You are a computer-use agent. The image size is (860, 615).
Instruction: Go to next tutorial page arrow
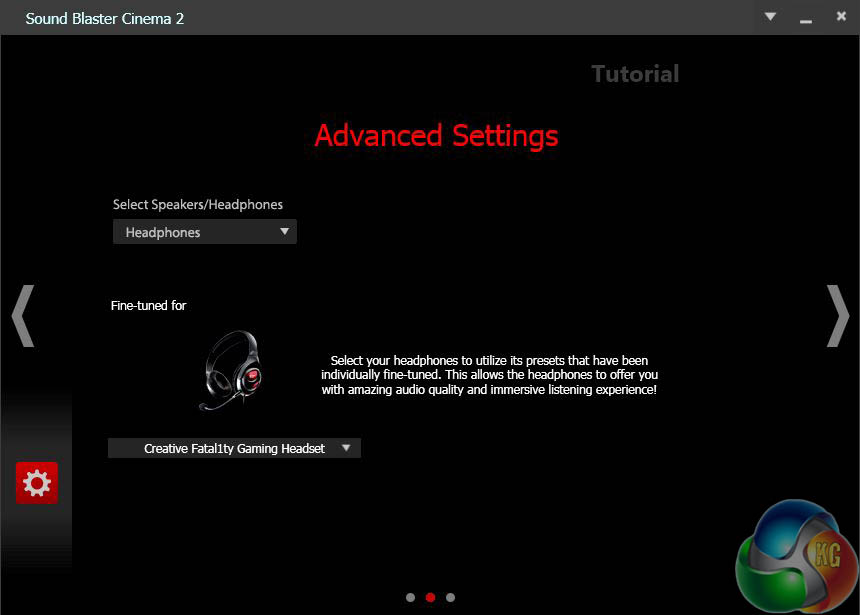838,316
